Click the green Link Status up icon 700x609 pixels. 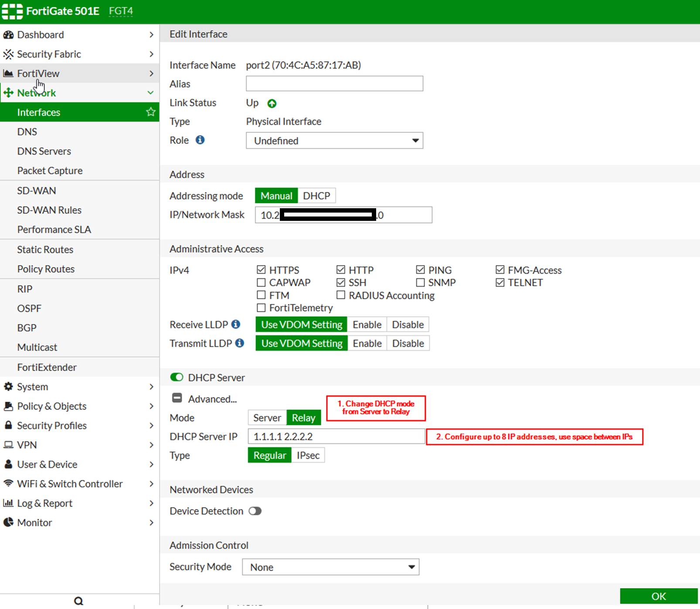pos(272,103)
